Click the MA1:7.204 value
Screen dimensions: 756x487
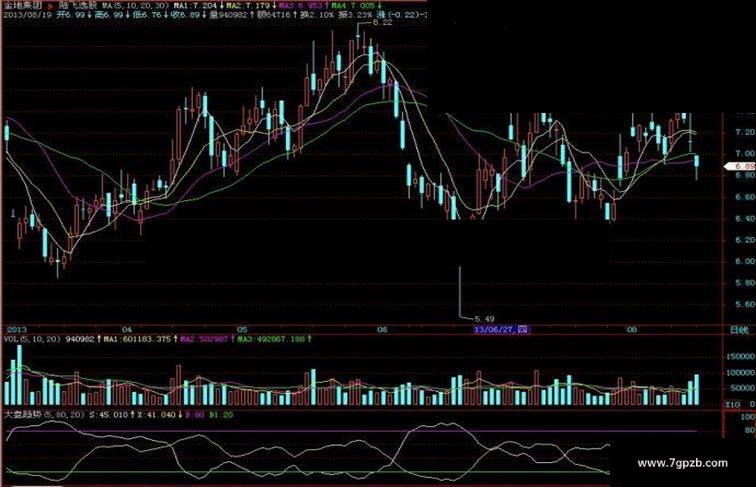[x=196, y=6]
